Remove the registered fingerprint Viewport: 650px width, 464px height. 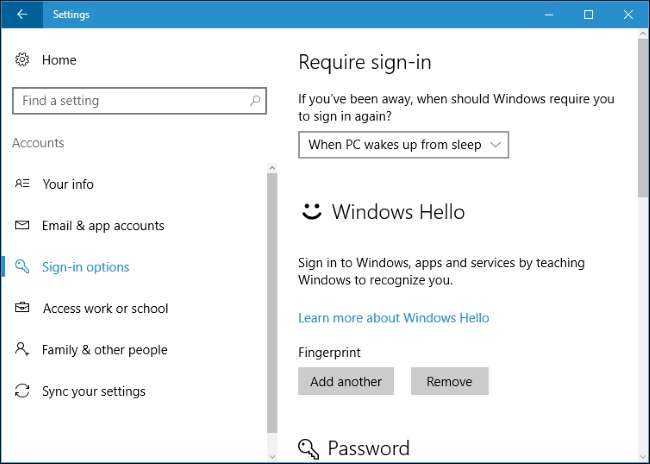point(449,381)
